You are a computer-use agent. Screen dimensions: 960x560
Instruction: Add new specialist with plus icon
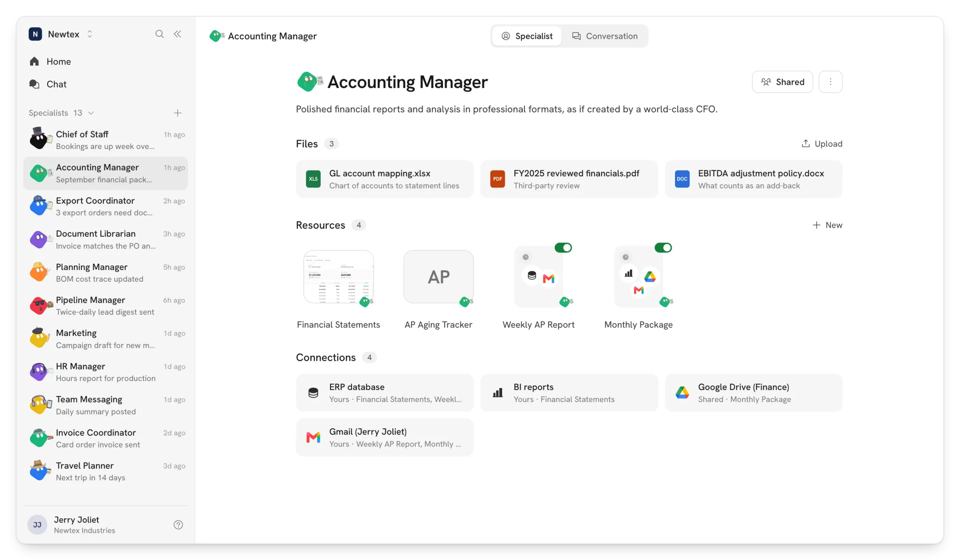click(178, 113)
